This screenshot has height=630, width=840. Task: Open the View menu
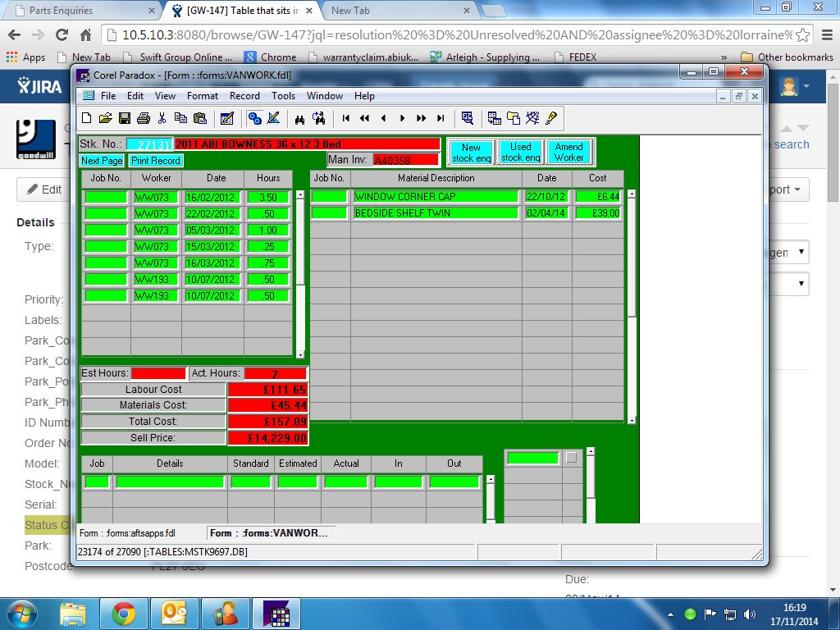click(x=165, y=96)
